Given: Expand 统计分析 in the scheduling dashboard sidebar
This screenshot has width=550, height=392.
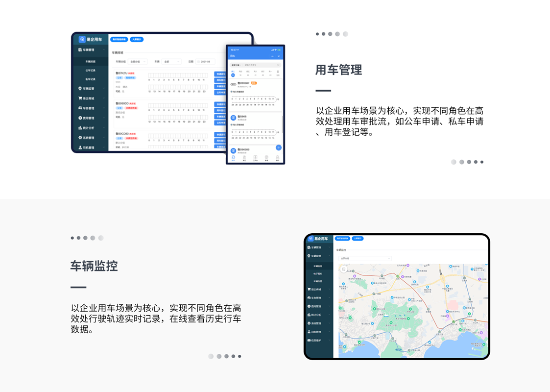Looking at the screenshot, I should pos(91,128).
